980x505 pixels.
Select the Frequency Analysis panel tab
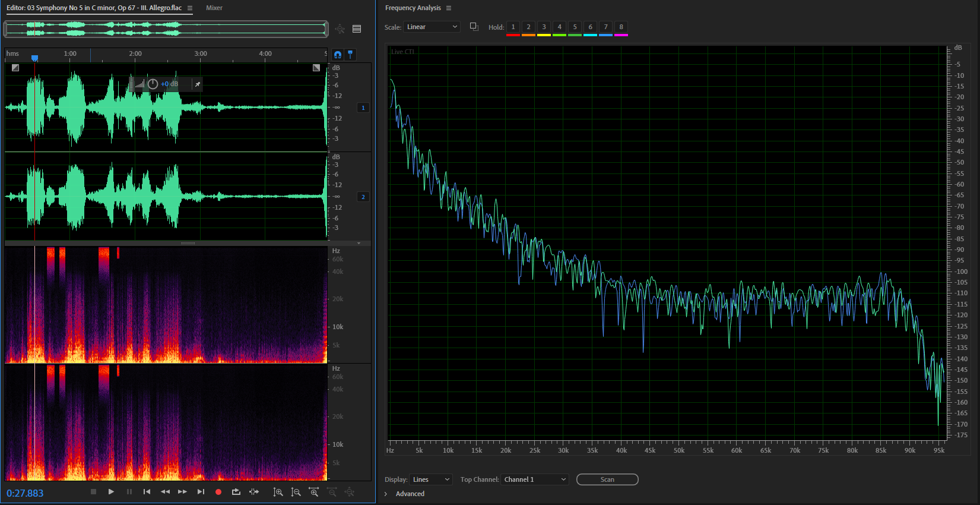click(x=413, y=8)
